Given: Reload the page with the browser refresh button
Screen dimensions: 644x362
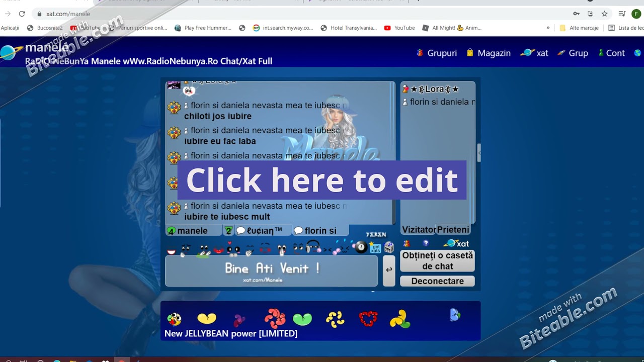Looking at the screenshot, I should pyautogui.click(x=22, y=14).
